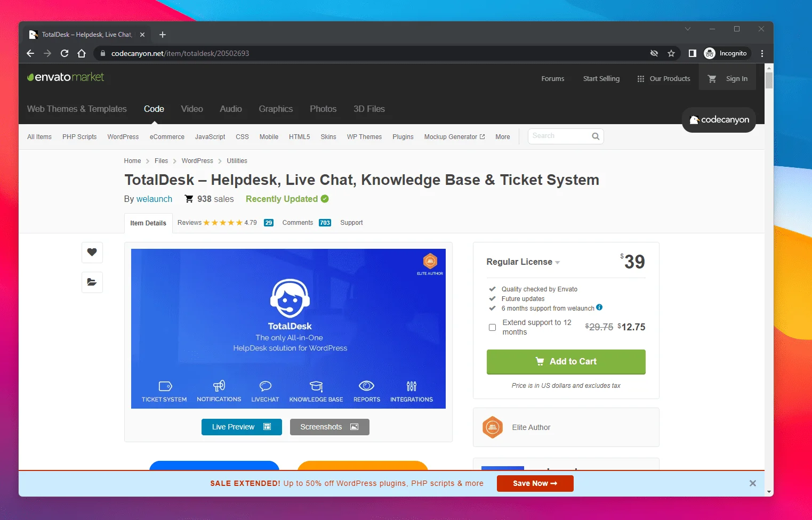Click into the Search input field
This screenshot has height=520, width=812.
point(559,136)
